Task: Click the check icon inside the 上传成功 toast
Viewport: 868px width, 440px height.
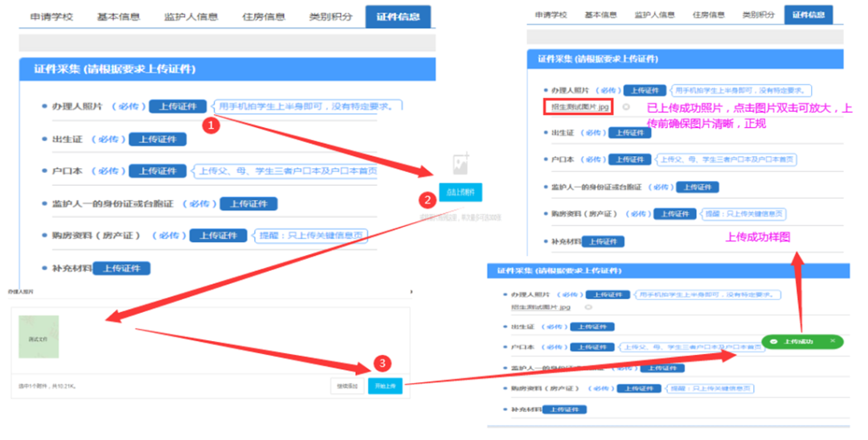Action: (773, 341)
